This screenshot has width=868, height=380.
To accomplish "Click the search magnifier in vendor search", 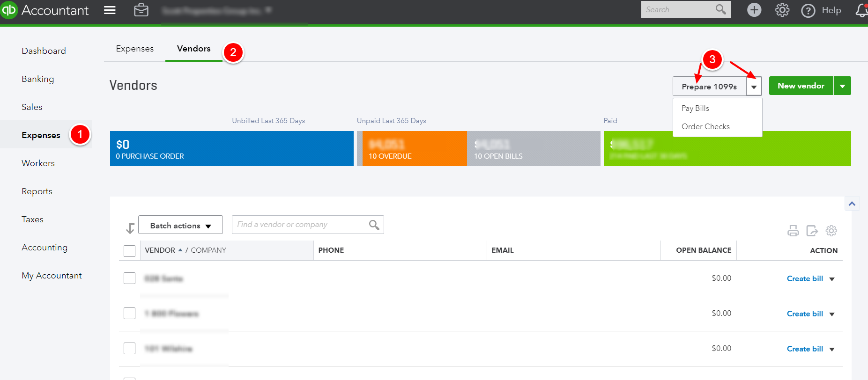I will coord(374,225).
